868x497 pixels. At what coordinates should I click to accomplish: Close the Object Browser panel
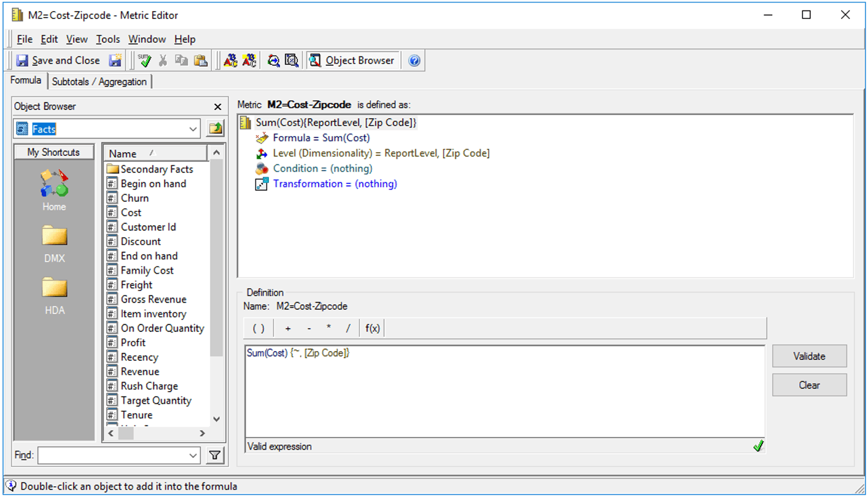(217, 107)
